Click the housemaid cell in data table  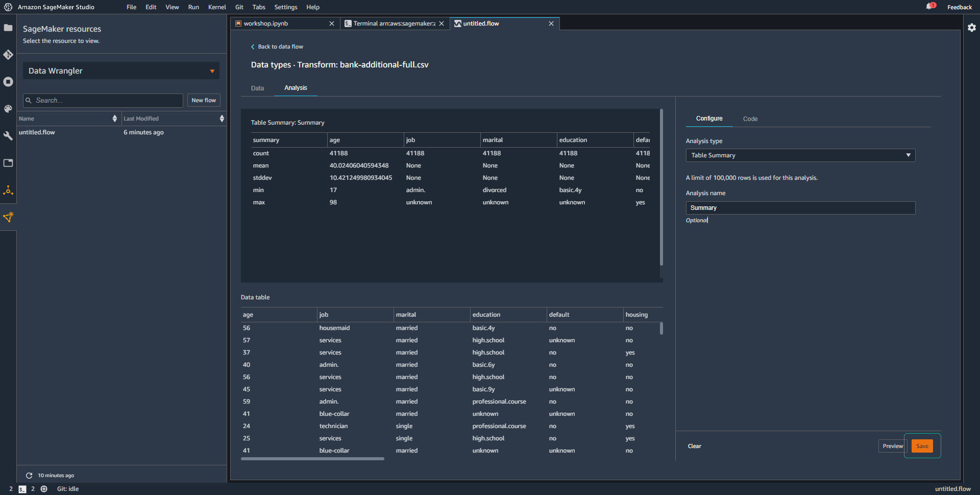pos(334,328)
